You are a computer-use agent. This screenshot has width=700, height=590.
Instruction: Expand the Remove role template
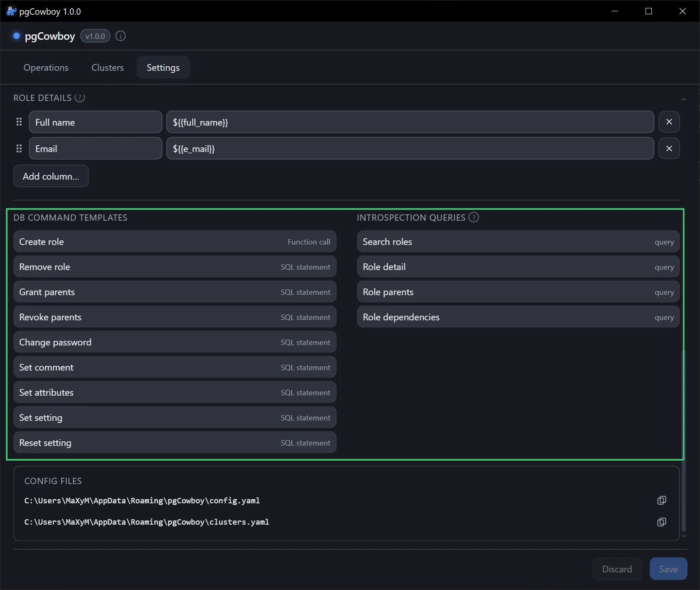[x=175, y=267]
